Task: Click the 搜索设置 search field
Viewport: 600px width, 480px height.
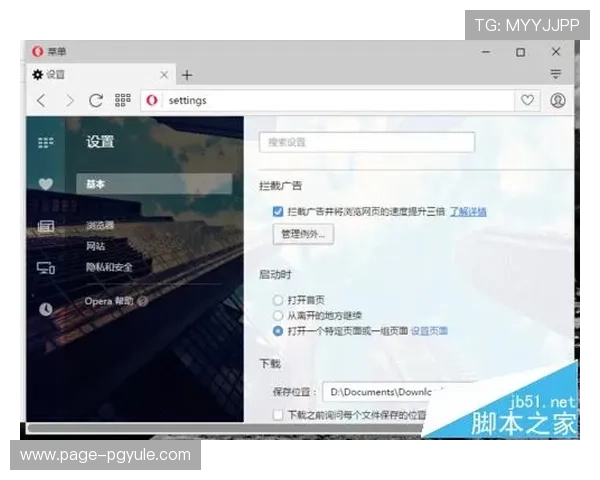Action: pyautogui.click(x=367, y=142)
